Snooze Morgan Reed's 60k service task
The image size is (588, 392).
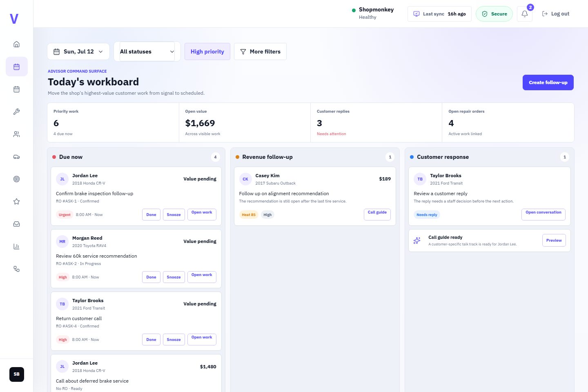tap(174, 277)
